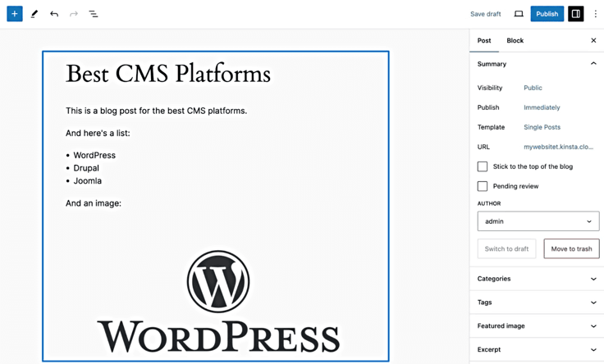Click the paragraph about best CMS platforms
The width and height of the screenshot is (604, 364).
[x=156, y=111]
